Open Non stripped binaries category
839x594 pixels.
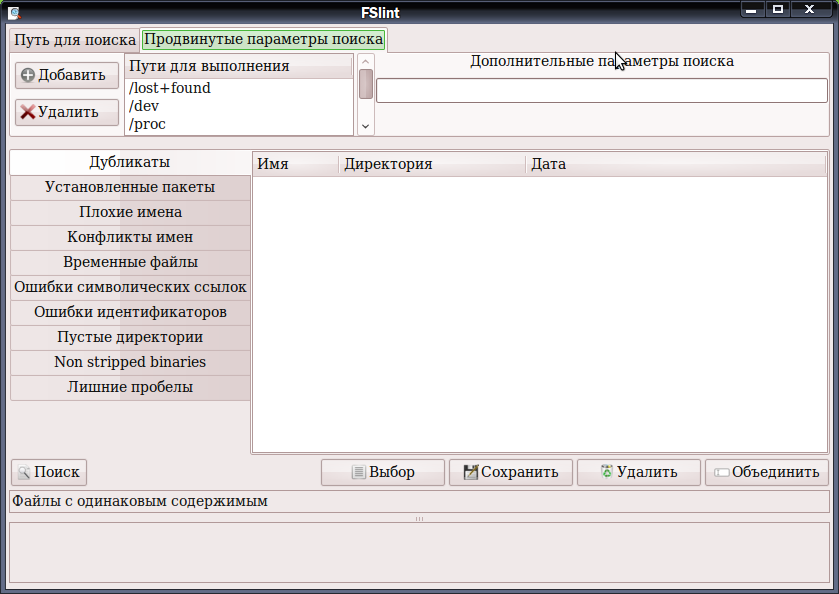pyautogui.click(x=130, y=362)
